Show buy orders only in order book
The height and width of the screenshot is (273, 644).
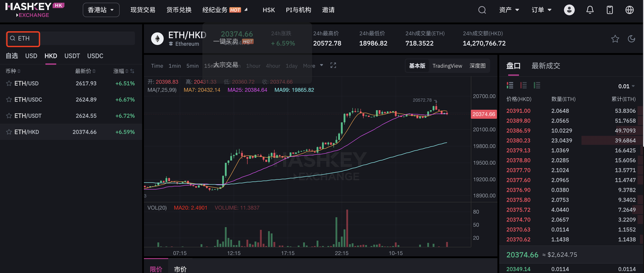click(537, 86)
